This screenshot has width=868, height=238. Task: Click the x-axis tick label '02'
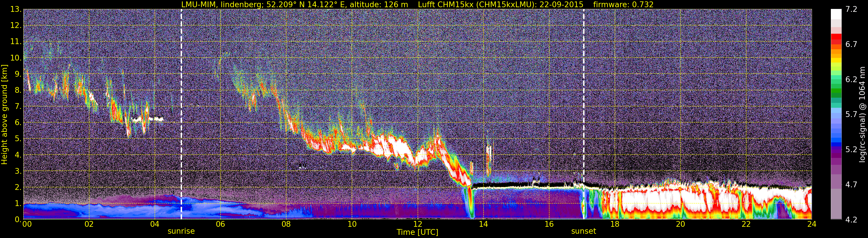pyautogui.click(x=89, y=224)
